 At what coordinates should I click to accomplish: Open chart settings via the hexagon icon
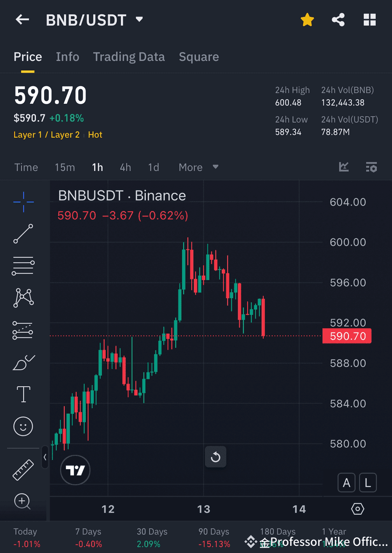(x=357, y=508)
